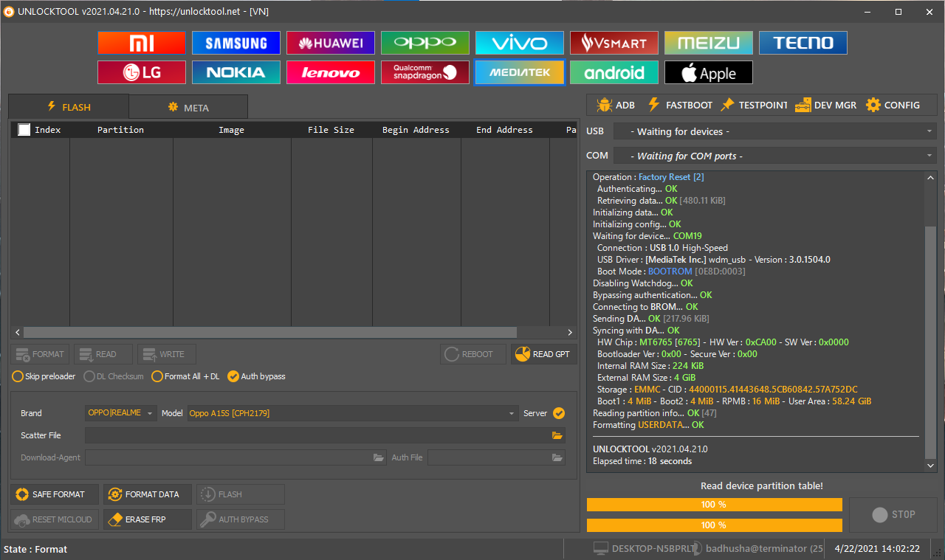The image size is (945, 560).
Task: Click the File Size column header
Action: tap(331, 130)
